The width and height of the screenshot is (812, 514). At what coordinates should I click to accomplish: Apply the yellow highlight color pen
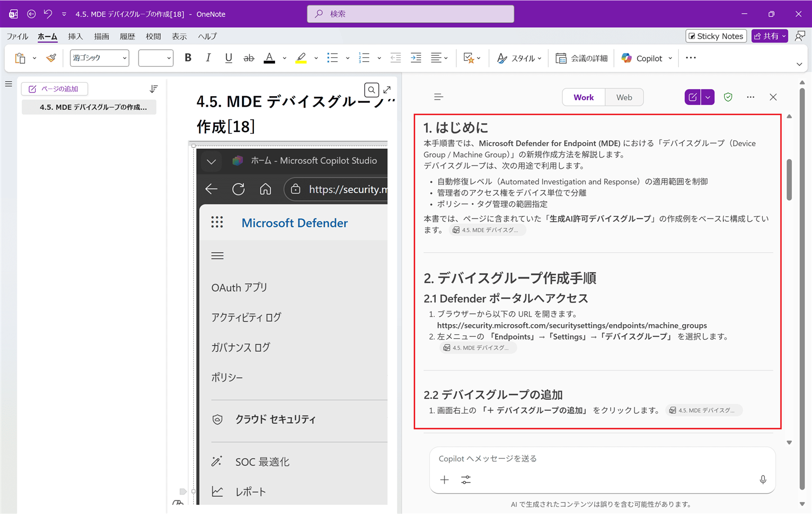[301, 58]
